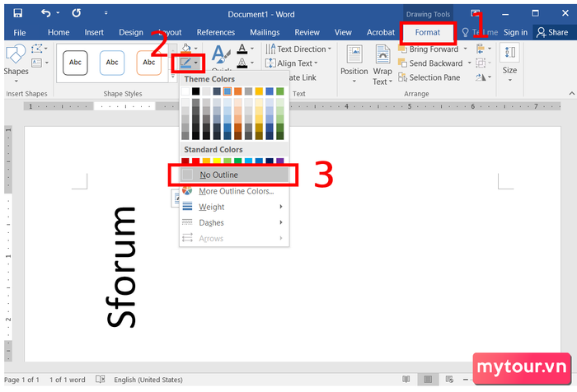Click the Page 1 of 1 status
The height and width of the screenshot is (392, 577).
click(x=21, y=380)
